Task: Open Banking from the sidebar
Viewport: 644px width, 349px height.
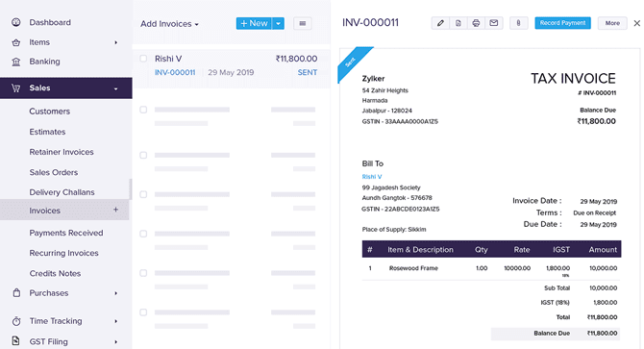Action: click(44, 62)
